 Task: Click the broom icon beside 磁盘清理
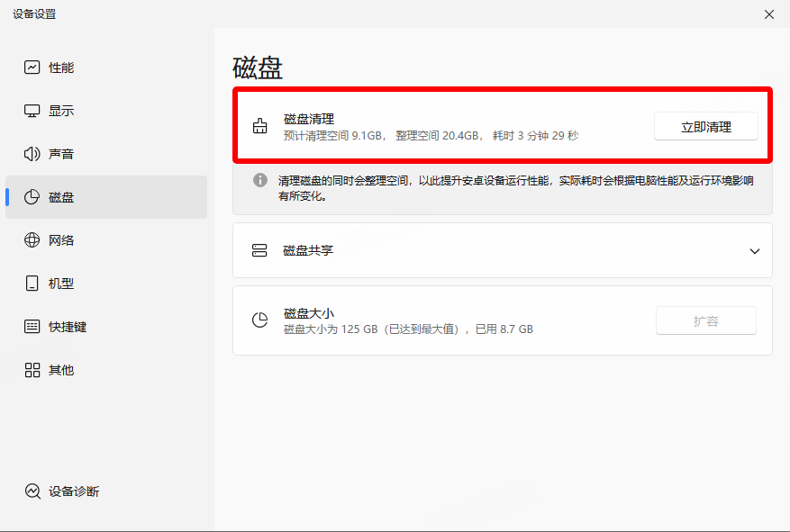coord(260,127)
